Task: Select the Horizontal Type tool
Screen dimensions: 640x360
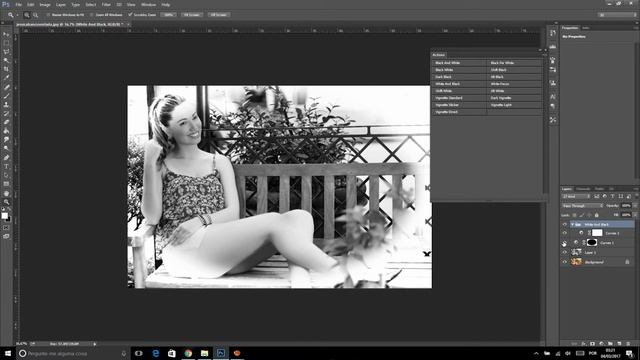Action: (6, 167)
